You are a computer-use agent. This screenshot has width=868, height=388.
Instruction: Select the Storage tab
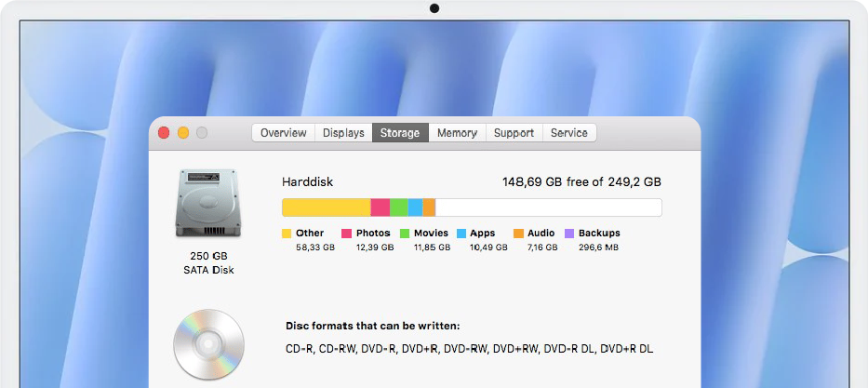[x=400, y=133]
